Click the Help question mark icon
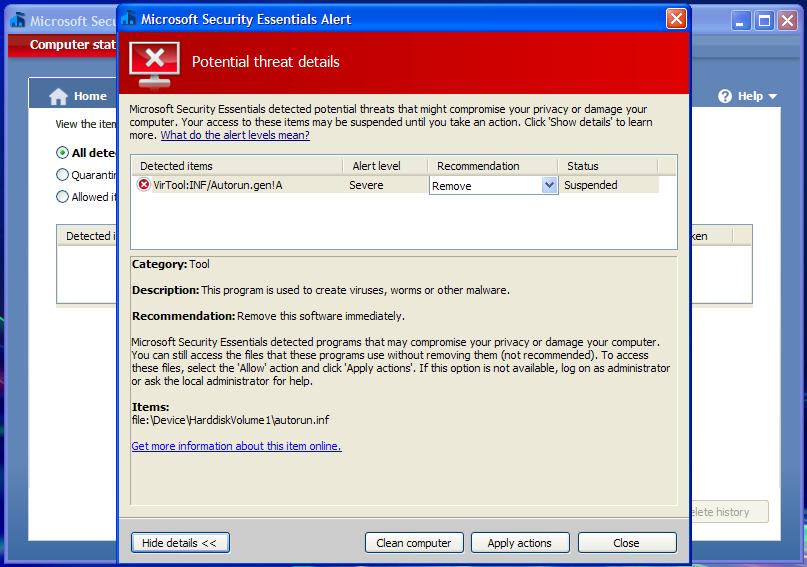 pos(726,96)
